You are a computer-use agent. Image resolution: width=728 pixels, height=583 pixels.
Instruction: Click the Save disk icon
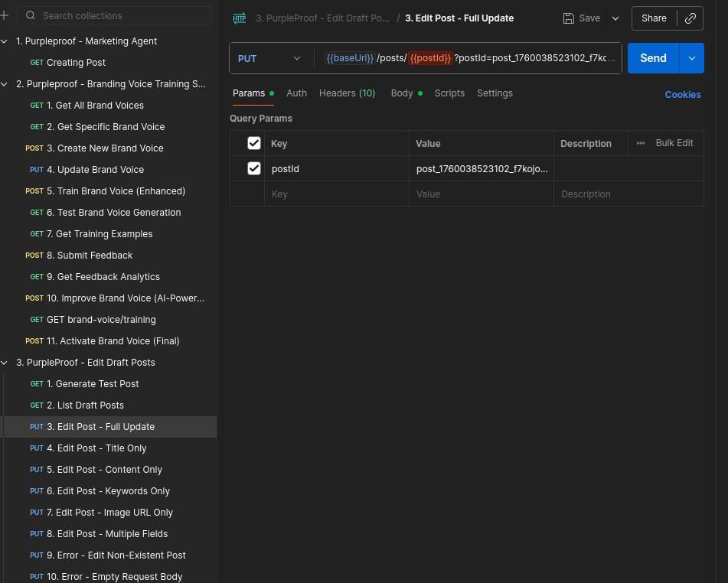(x=568, y=18)
